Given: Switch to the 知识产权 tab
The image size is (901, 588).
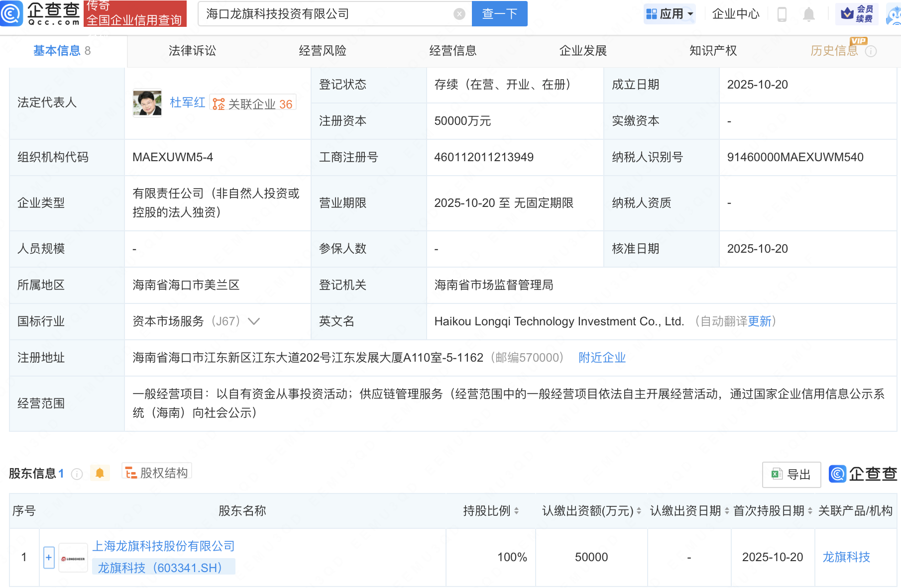Looking at the screenshot, I should 713,51.
